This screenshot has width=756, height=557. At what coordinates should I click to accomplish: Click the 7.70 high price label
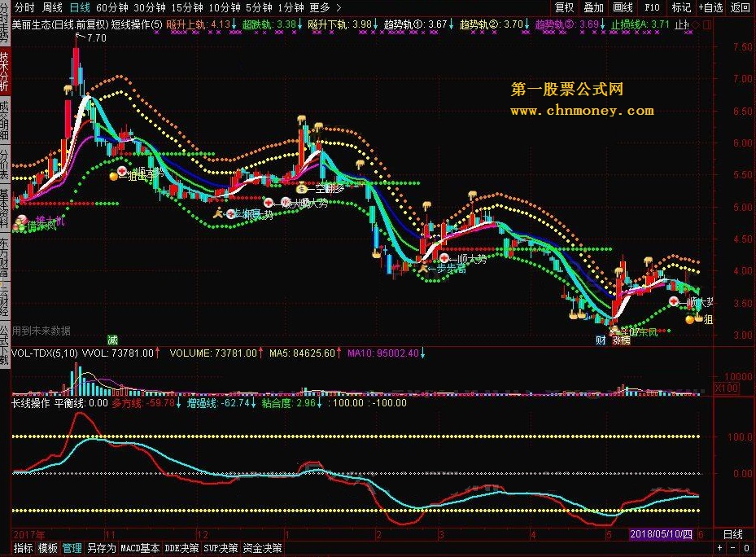tap(96, 37)
